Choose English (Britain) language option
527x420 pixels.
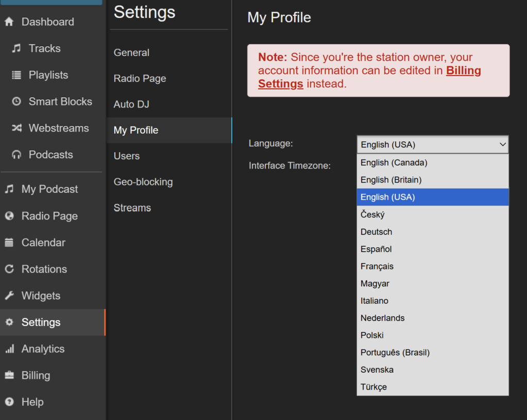pyautogui.click(x=432, y=180)
